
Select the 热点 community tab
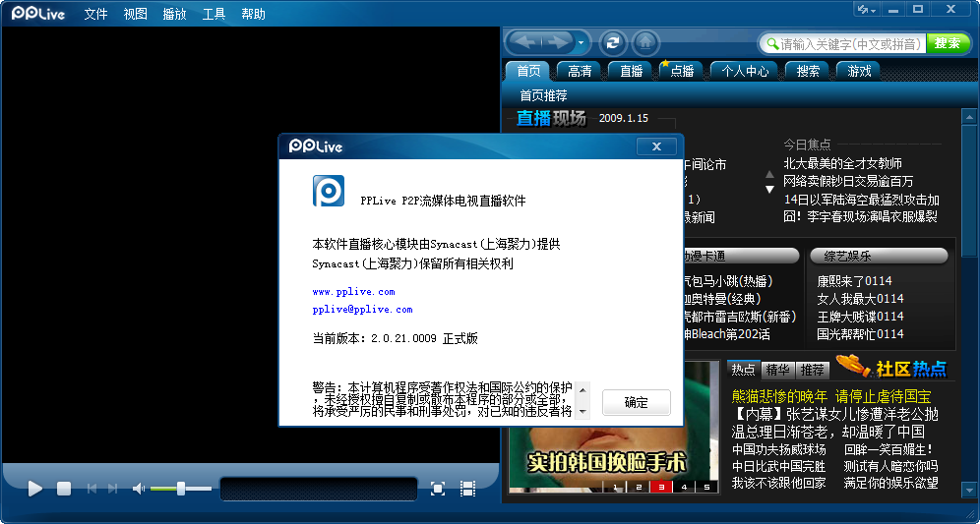[743, 370]
